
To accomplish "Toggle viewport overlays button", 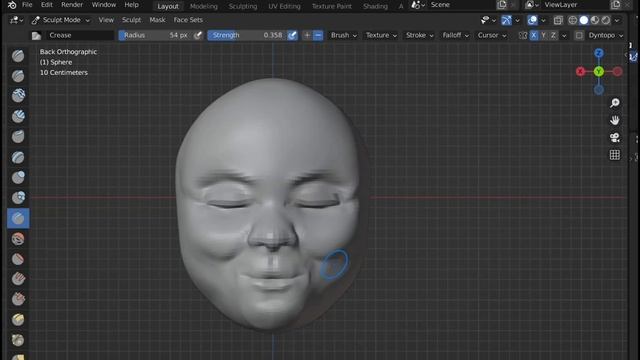I will [532, 20].
